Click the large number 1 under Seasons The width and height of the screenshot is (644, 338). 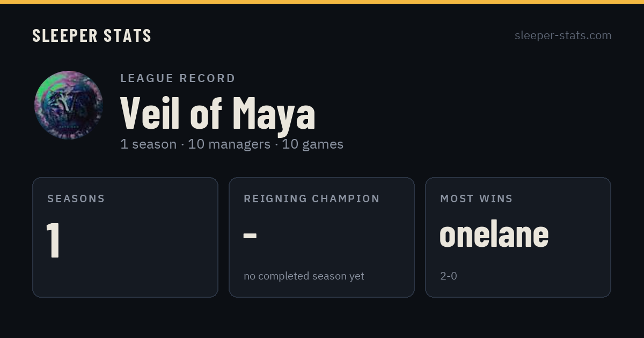pyautogui.click(x=53, y=240)
